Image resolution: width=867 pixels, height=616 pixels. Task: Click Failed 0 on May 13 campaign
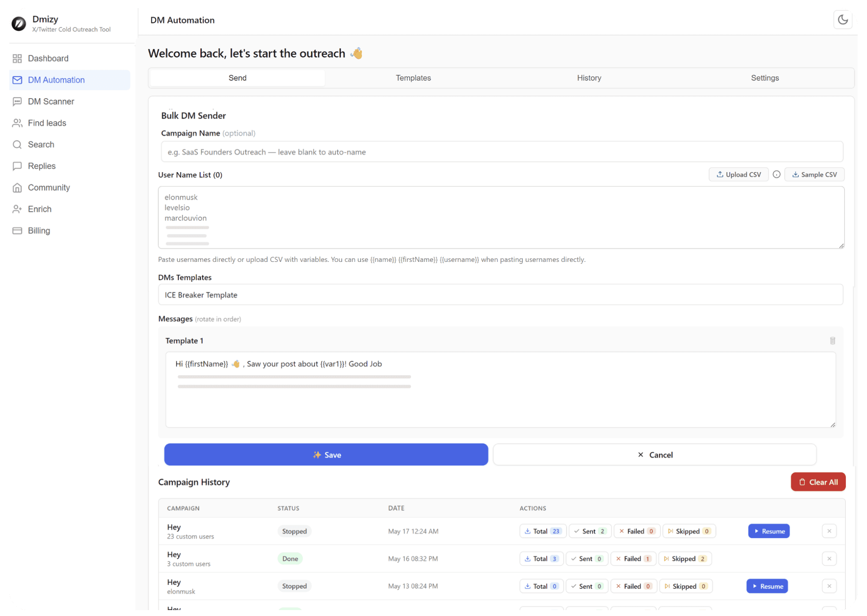click(634, 586)
